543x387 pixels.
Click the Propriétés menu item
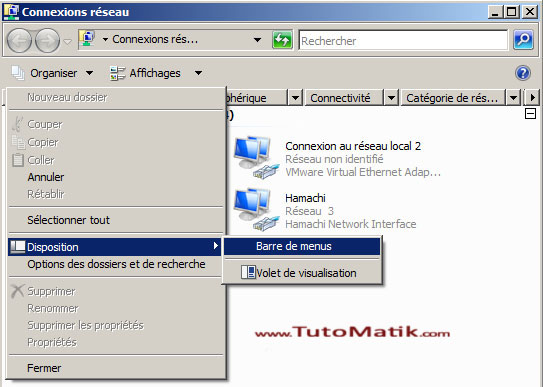point(116,342)
